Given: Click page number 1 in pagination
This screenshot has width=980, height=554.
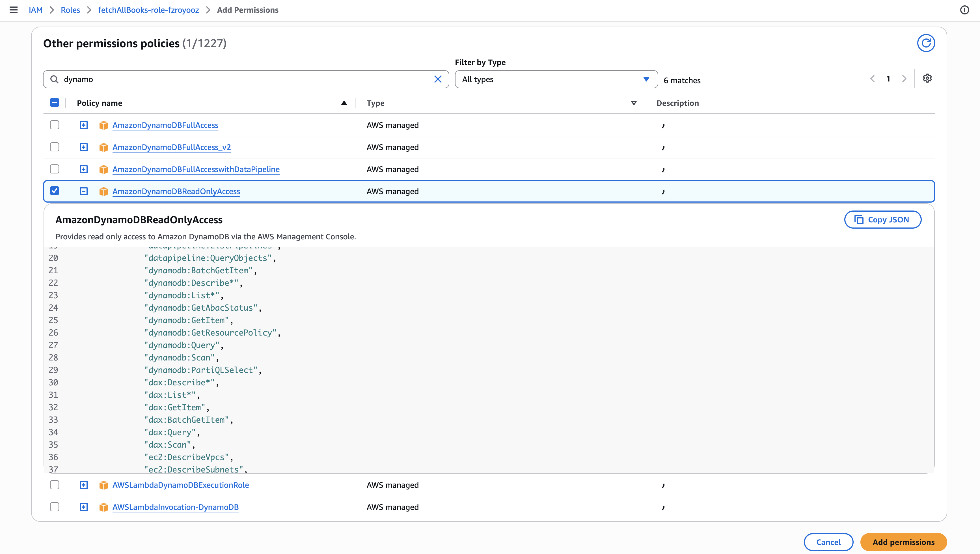Looking at the screenshot, I should (x=888, y=79).
